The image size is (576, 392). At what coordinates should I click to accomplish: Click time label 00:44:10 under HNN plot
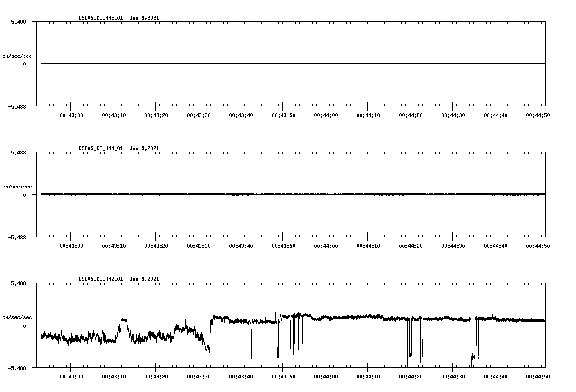click(368, 246)
